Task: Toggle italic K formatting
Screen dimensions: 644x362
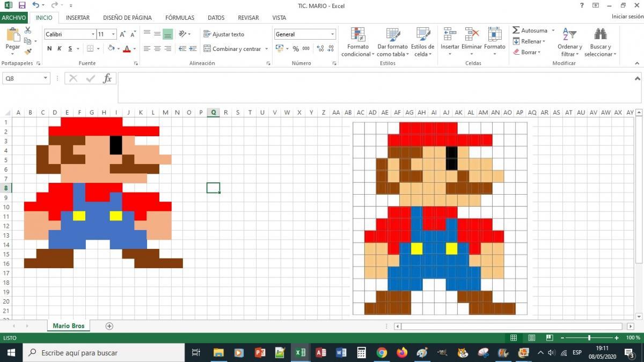Action: [60, 48]
